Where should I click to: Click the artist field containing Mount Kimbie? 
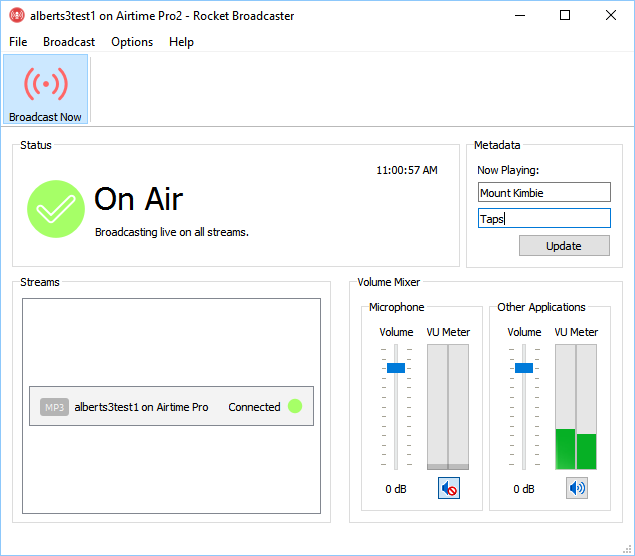click(544, 192)
